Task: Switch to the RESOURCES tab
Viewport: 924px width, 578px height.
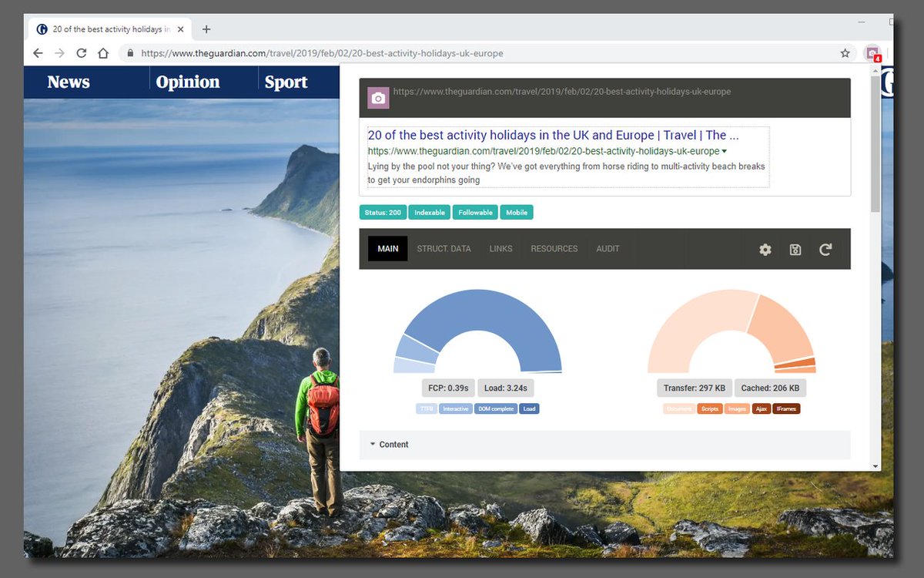Action: 554,249
